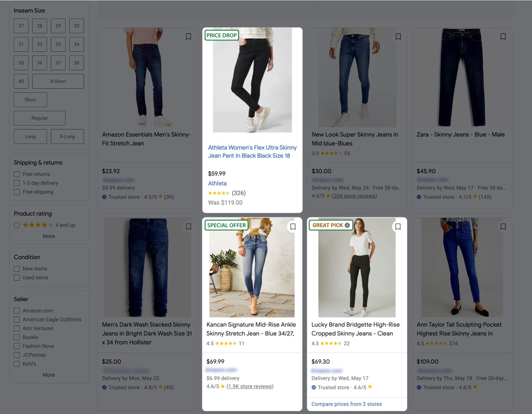Choose inseam size 38

coord(77,63)
